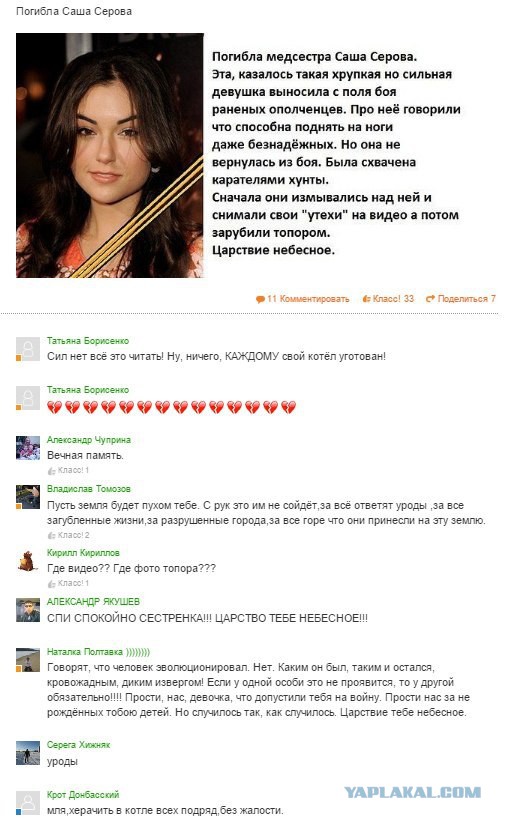Open the 11 Комментировать link
This screenshot has height=822, width=507.
click(303, 299)
